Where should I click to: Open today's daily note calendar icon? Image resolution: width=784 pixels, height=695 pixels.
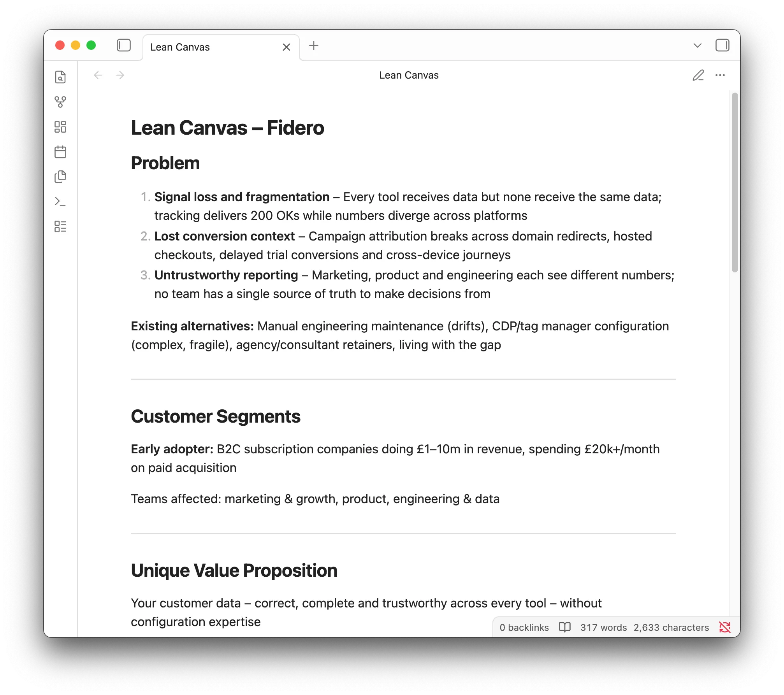point(60,152)
